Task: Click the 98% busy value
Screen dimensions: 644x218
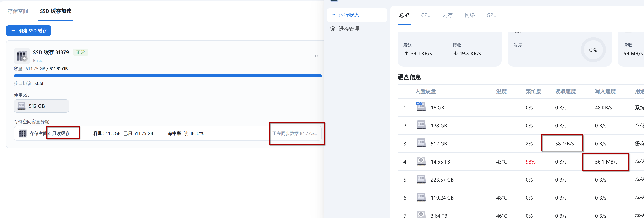Action: pyautogui.click(x=530, y=162)
